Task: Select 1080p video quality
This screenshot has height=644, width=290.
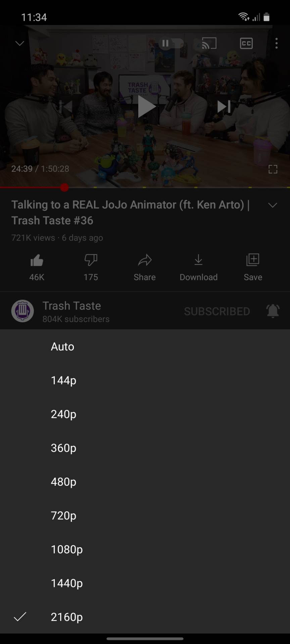Action: [66, 550]
